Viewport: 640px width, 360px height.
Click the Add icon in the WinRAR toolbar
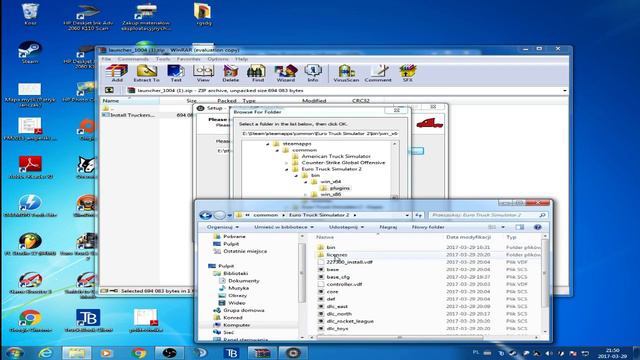[x=117, y=73]
